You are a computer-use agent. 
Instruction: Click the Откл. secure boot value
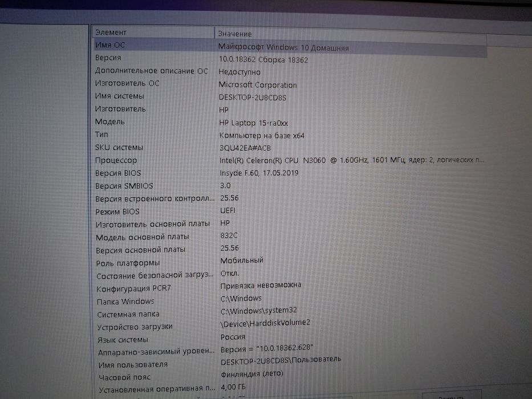(x=230, y=273)
